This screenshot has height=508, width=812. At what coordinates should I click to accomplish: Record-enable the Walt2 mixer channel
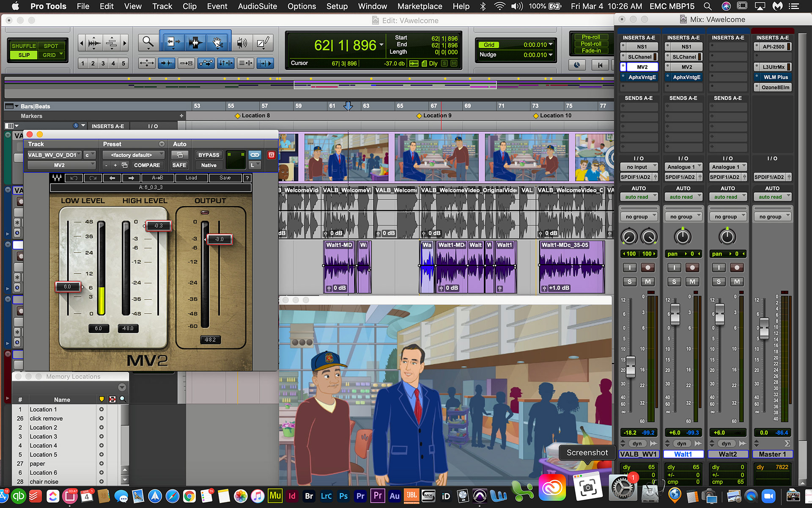tap(737, 268)
